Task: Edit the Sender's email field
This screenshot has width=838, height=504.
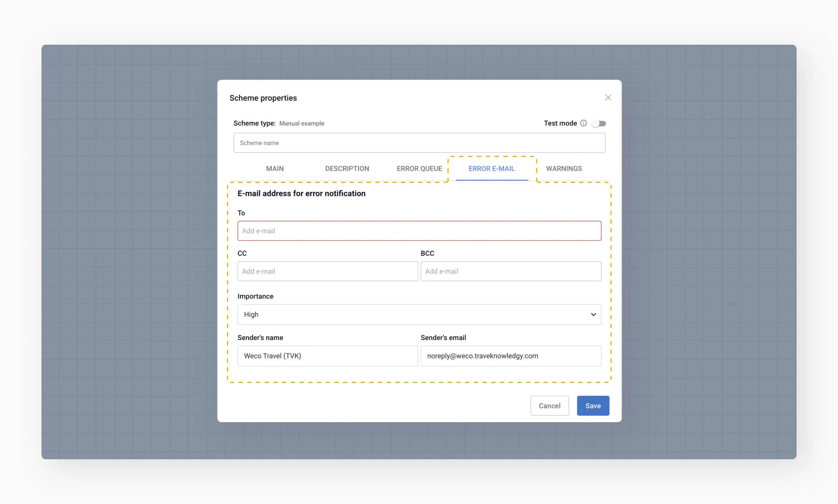Action: (511, 356)
